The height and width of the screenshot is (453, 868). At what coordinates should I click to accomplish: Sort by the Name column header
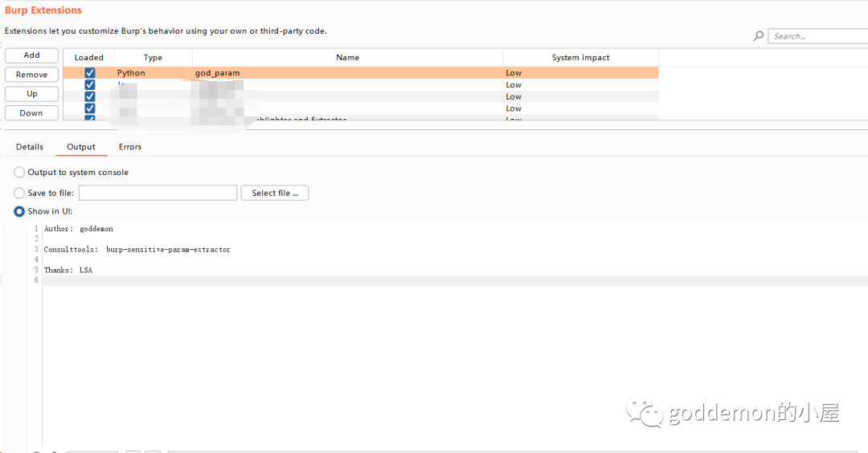[x=348, y=58]
